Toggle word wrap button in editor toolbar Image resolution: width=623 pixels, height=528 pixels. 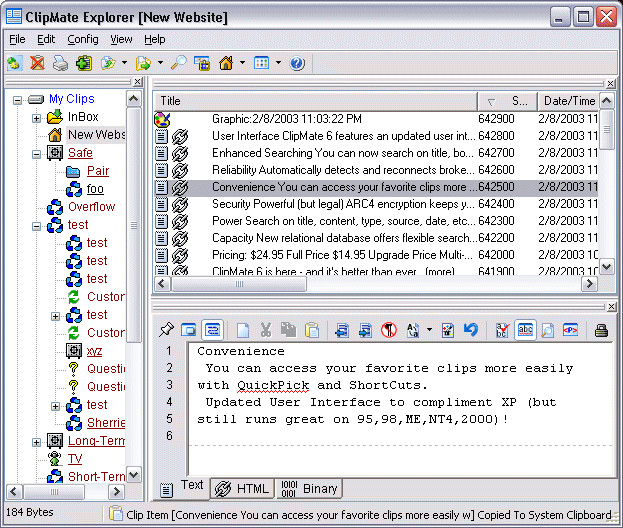click(213, 330)
